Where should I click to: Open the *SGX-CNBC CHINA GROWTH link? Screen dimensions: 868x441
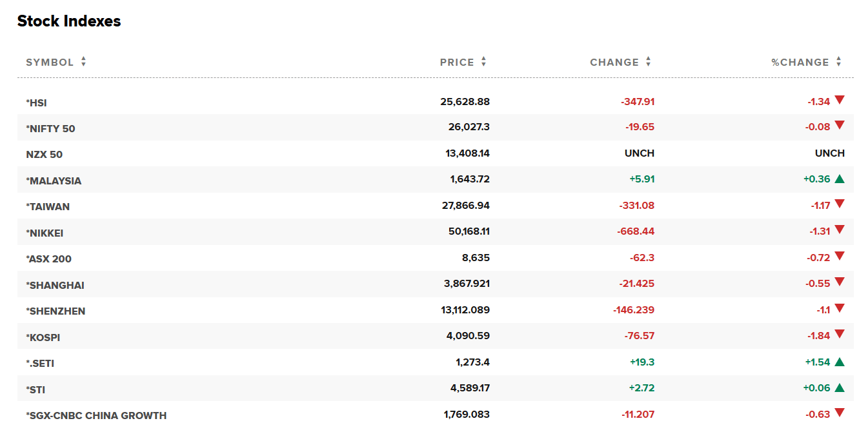pyautogui.click(x=96, y=416)
